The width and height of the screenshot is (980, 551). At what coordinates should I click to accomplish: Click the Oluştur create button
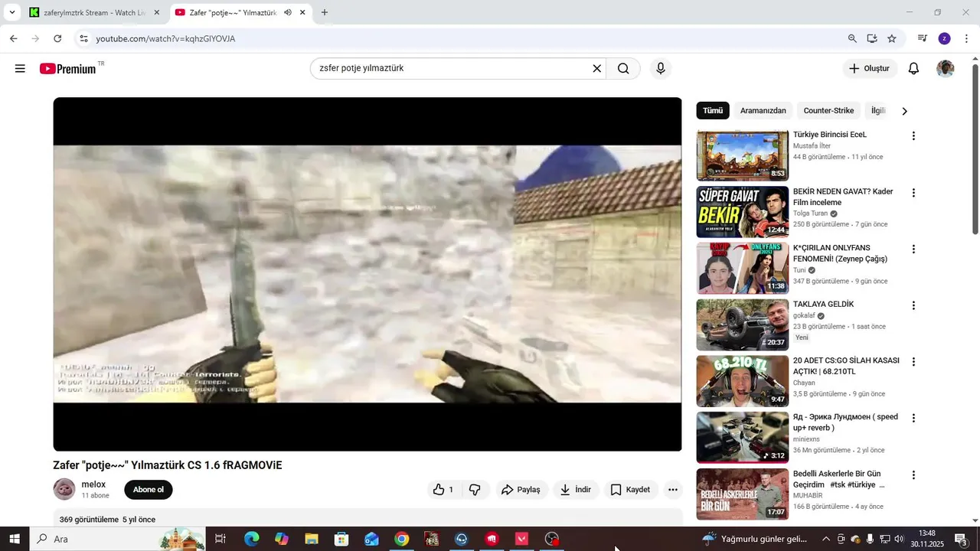pos(870,69)
